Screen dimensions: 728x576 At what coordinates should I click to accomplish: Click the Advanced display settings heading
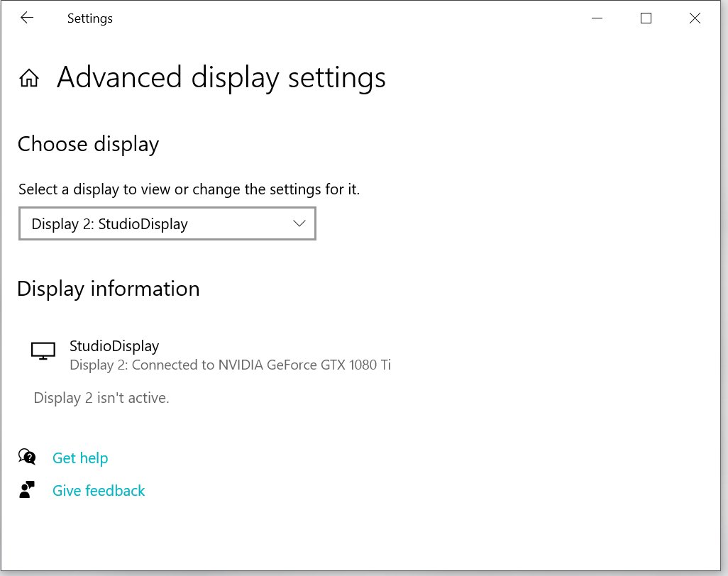tap(221, 78)
